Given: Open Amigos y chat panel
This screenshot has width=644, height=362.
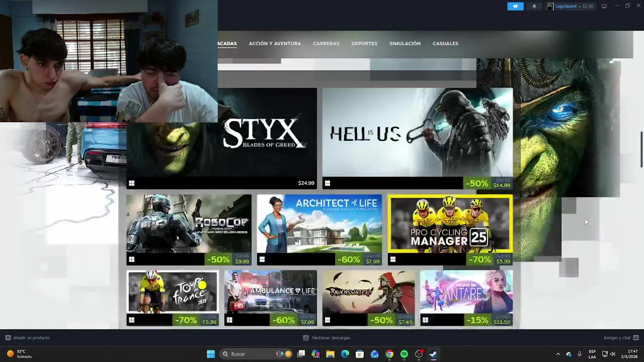Looking at the screenshot, I should [621, 338].
